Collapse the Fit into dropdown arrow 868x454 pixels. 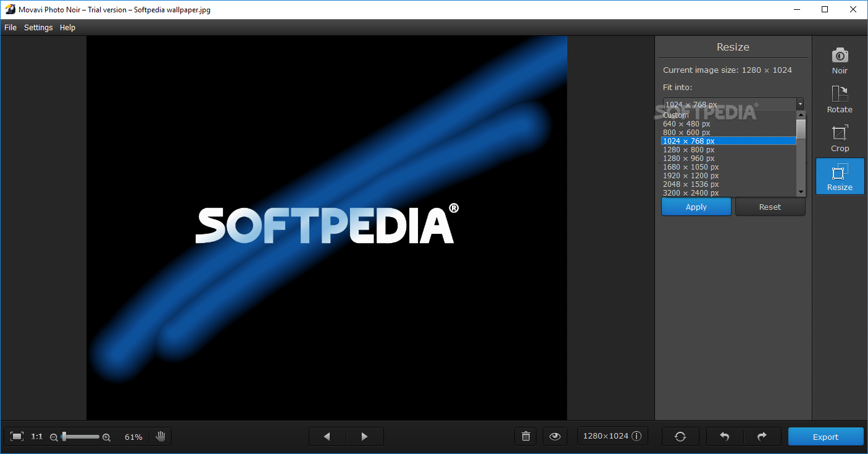click(x=800, y=104)
